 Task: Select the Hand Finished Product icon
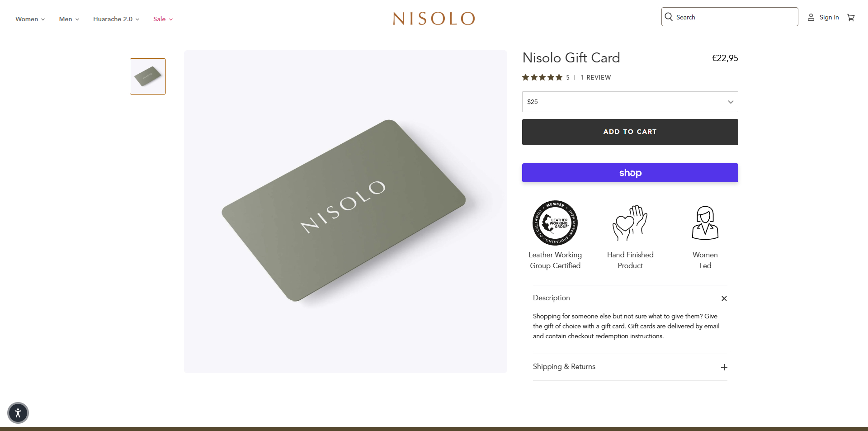pyautogui.click(x=630, y=223)
